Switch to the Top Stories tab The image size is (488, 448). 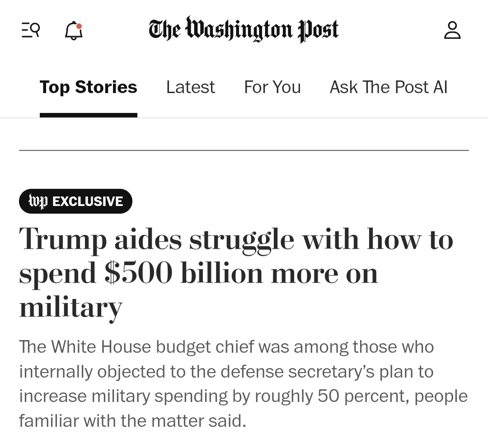click(88, 87)
